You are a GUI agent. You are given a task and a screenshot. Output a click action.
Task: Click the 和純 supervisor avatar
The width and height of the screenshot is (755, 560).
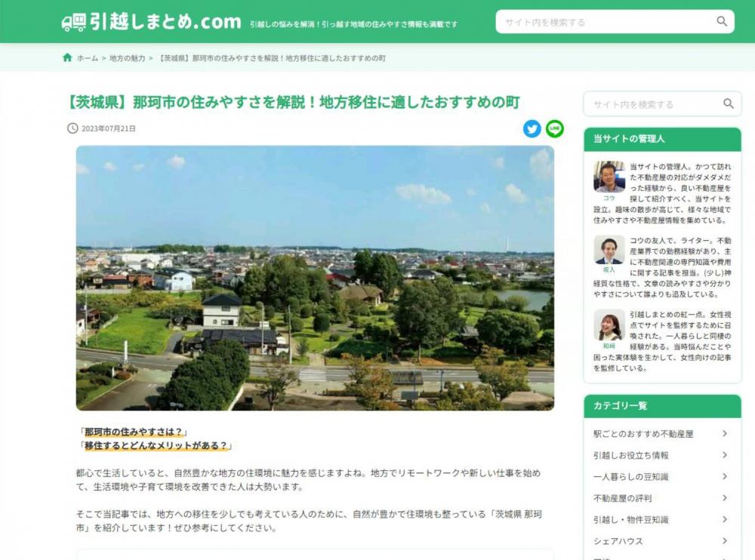tap(609, 325)
